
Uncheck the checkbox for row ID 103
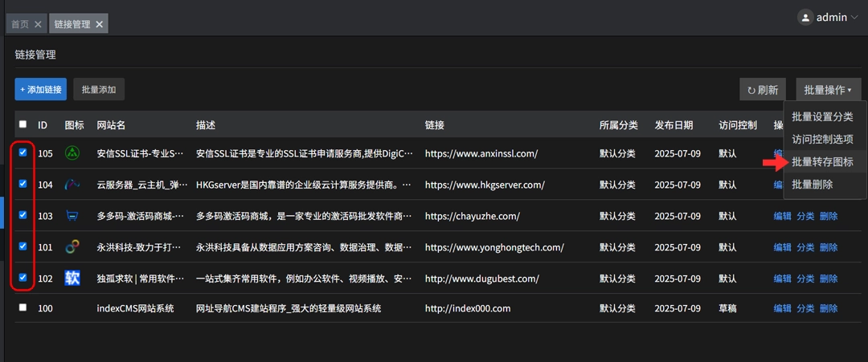pos(23,215)
